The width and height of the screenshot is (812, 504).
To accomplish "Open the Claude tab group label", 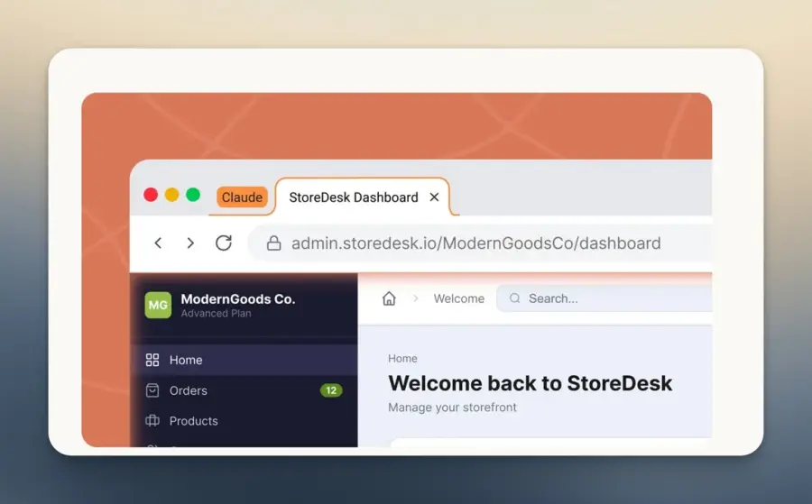I will pyautogui.click(x=242, y=197).
